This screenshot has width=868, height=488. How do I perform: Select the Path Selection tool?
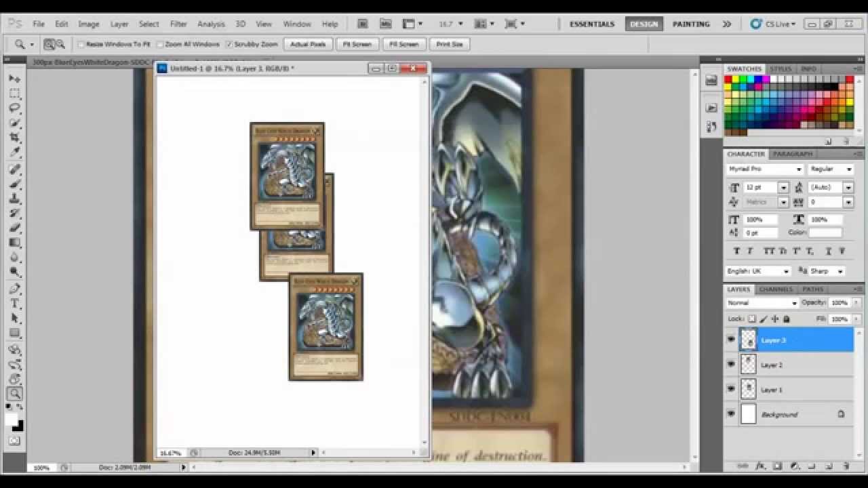pos(14,319)
